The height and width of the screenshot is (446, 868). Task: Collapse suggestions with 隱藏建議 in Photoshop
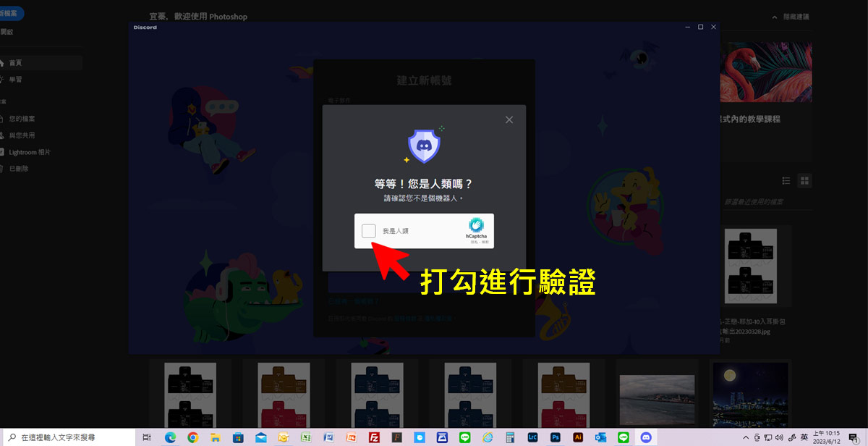click(791, 16)
